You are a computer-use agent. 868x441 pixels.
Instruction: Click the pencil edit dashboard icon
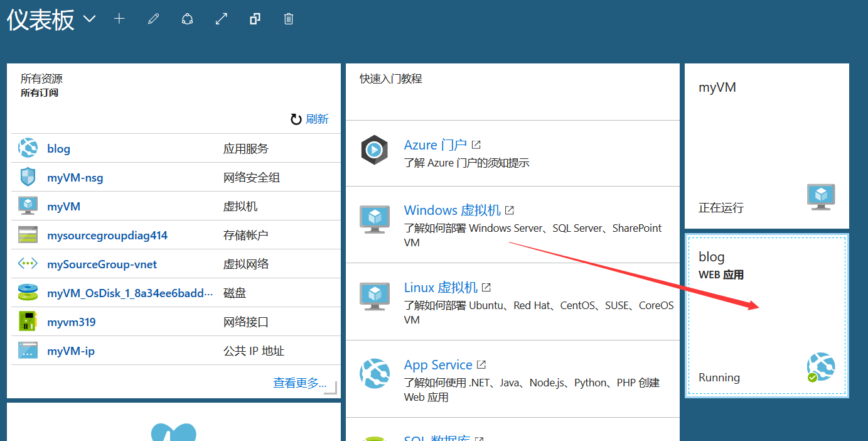pyautogui.click(x=153, y=19)
